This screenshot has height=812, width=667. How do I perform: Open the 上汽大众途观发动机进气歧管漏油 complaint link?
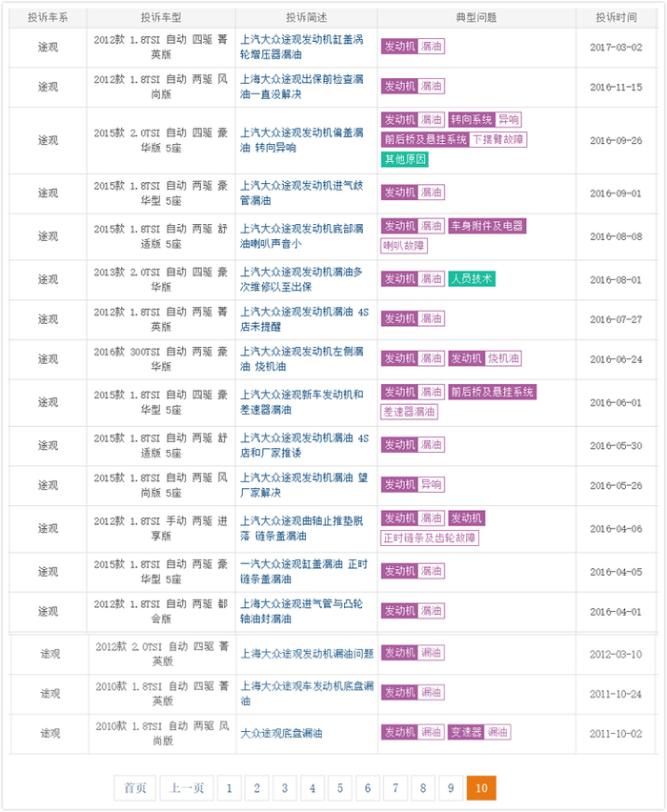pos(302,193)
